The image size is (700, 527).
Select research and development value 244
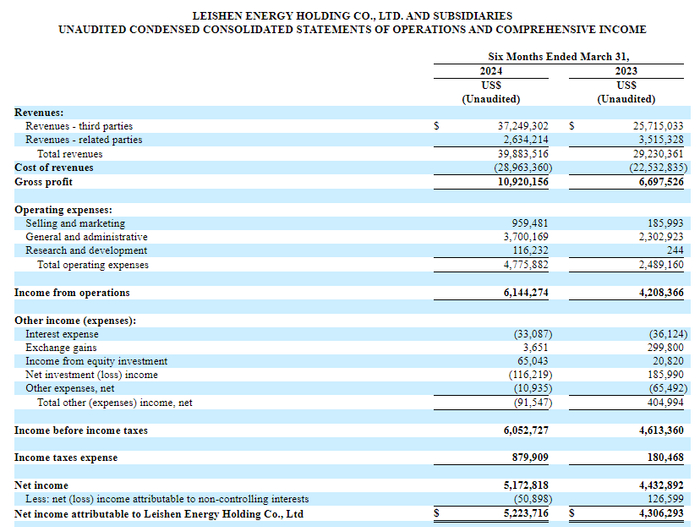(675, 251)
